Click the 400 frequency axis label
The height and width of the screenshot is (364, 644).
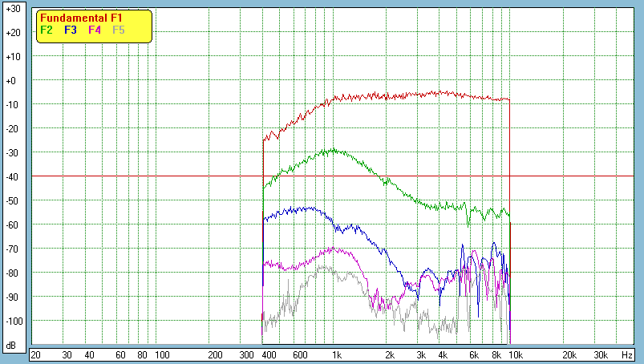267,354
